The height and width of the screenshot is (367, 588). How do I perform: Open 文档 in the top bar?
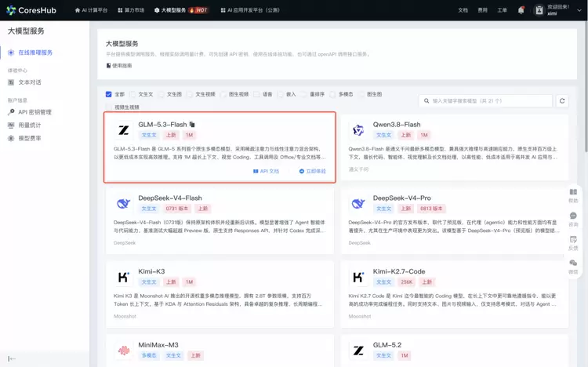463,10
